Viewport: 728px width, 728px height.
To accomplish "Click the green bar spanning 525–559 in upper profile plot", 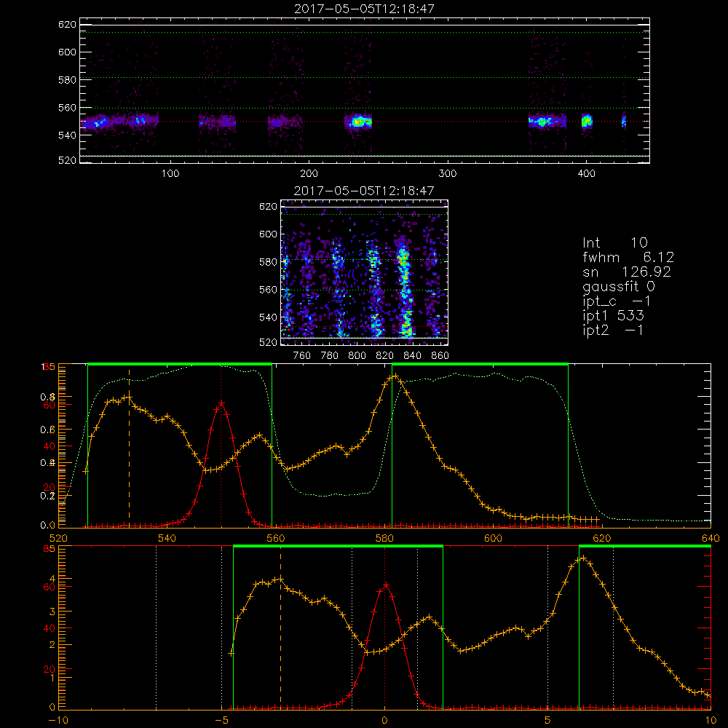I will click(180, 364).
